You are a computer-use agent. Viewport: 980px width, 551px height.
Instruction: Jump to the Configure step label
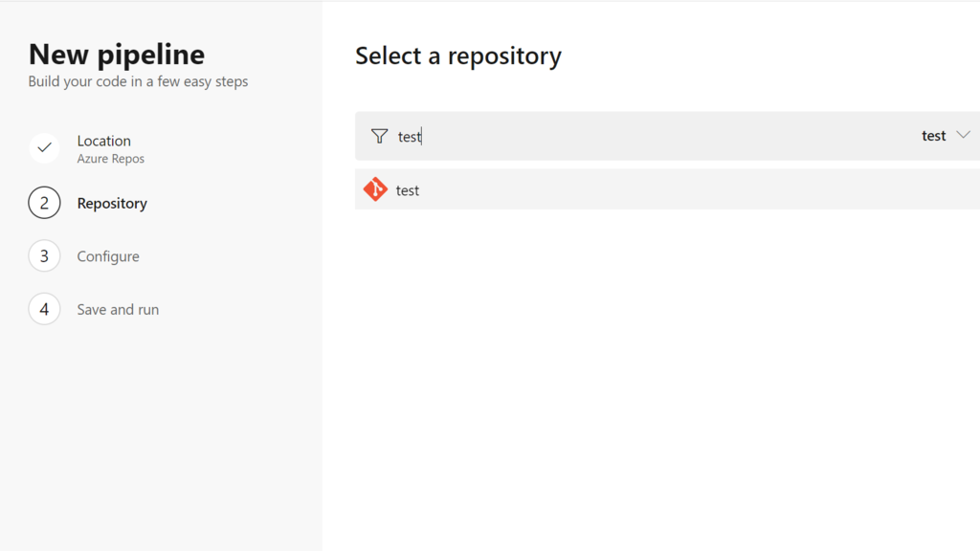click(x=108, y=256)
